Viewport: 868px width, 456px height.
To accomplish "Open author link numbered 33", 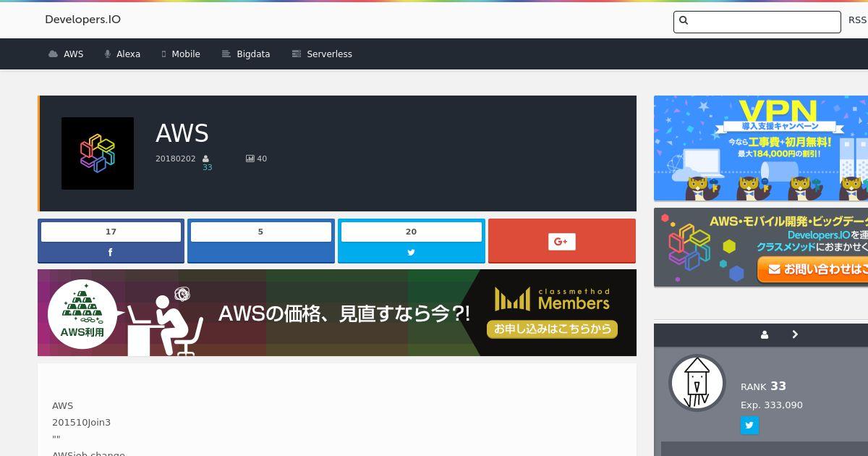I will click(208, 167).
